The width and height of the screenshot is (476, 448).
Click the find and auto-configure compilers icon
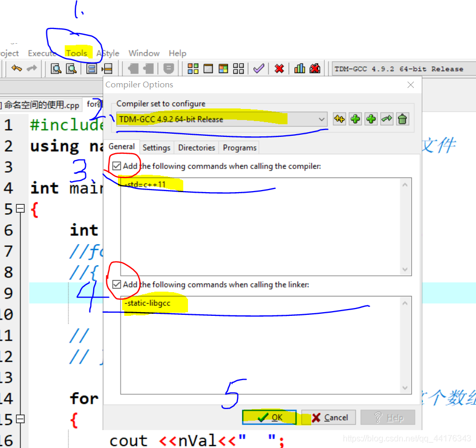coord(340,119)
